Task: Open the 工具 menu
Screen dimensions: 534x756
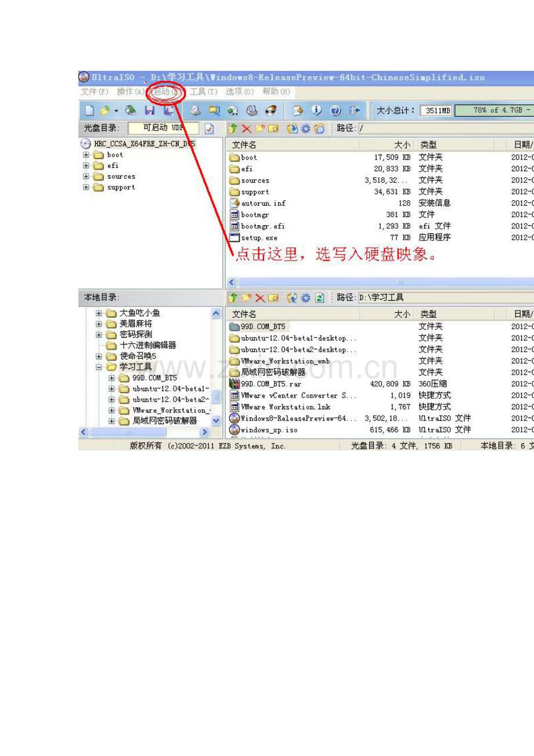Action: coord(203,92)
